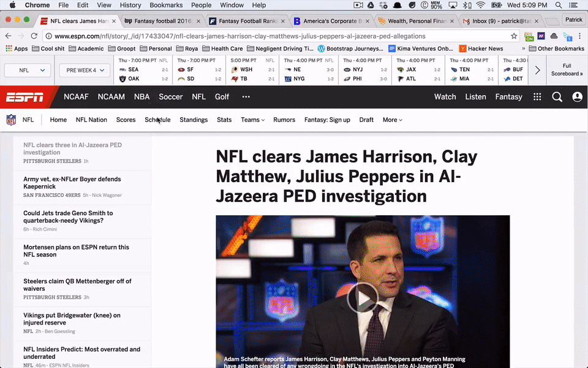Click Watch in ESPN nav
Image resolution: width=588 pixels, height=368 pixels.
(445, 97)
